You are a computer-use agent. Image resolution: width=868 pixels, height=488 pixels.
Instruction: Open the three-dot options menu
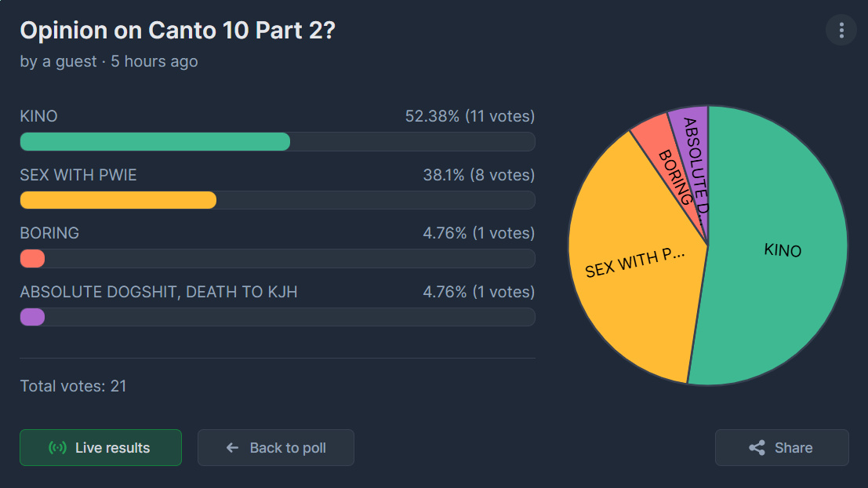coord(841,30)
